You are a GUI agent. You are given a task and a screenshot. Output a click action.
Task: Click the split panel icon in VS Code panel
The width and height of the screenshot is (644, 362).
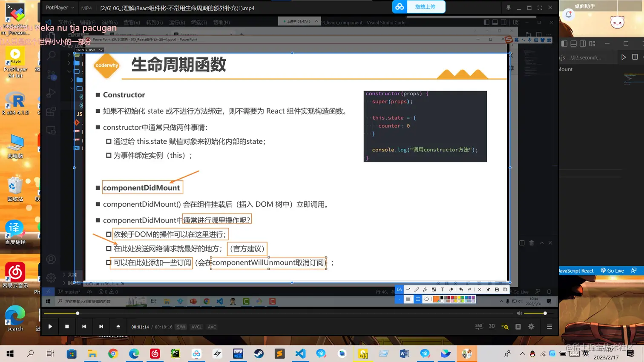[x=522, y=243]
